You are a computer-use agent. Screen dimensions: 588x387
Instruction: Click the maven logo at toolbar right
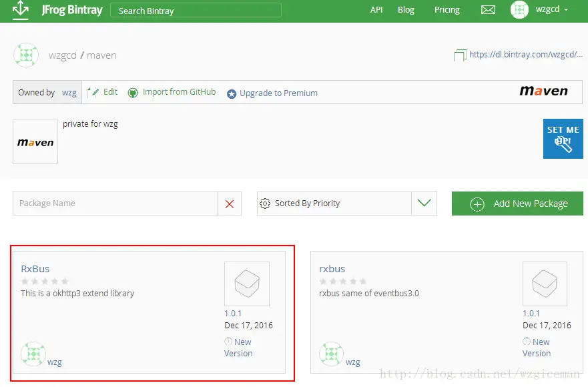coord(543,91)
